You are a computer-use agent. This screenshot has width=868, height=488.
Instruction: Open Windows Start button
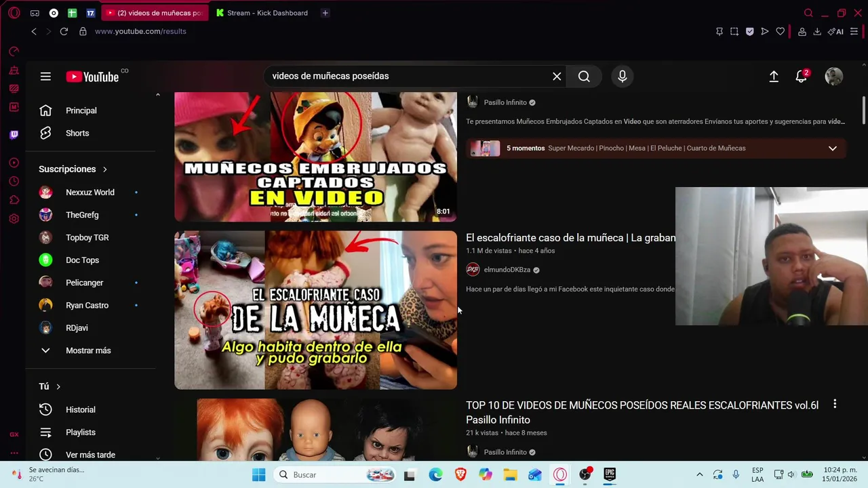(x=258, y=474)
